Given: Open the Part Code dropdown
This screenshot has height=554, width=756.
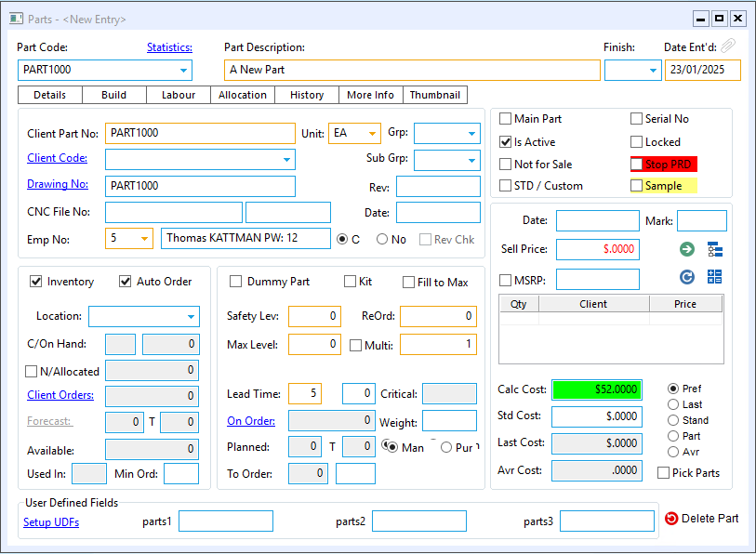Looking at the screenshot, I should click(183, 70).
